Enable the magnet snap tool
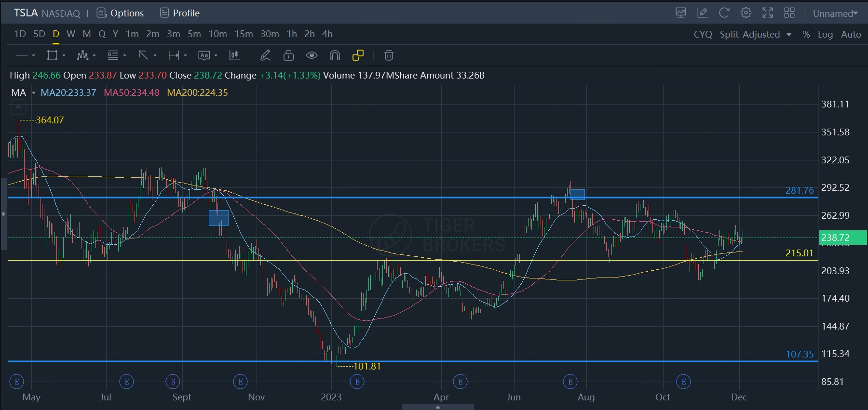The image size is (868, 410). pos(335,55)
